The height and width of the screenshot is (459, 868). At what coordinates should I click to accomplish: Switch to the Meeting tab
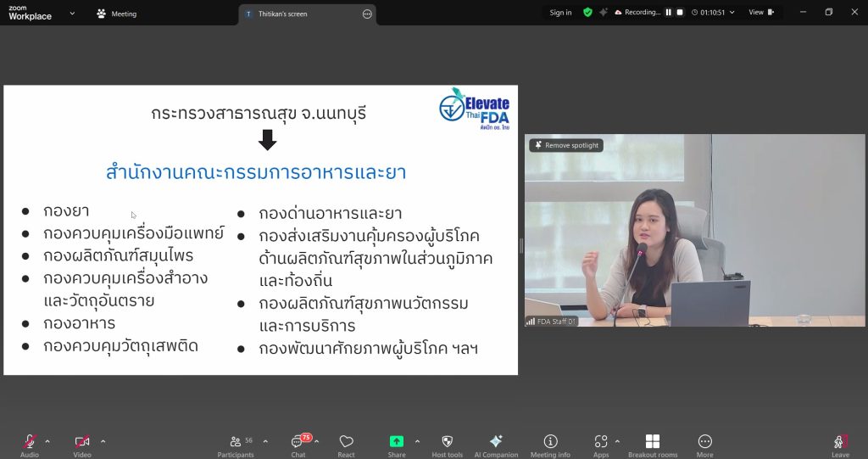point(117,14)
